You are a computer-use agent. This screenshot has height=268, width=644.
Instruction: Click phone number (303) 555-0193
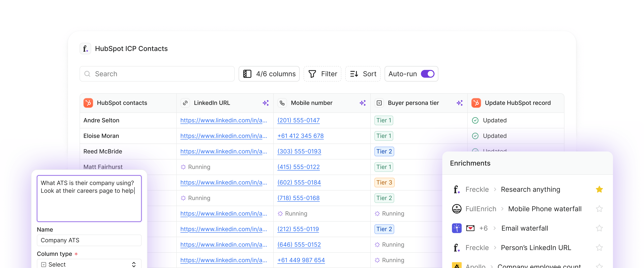click(x=299, y=151)
